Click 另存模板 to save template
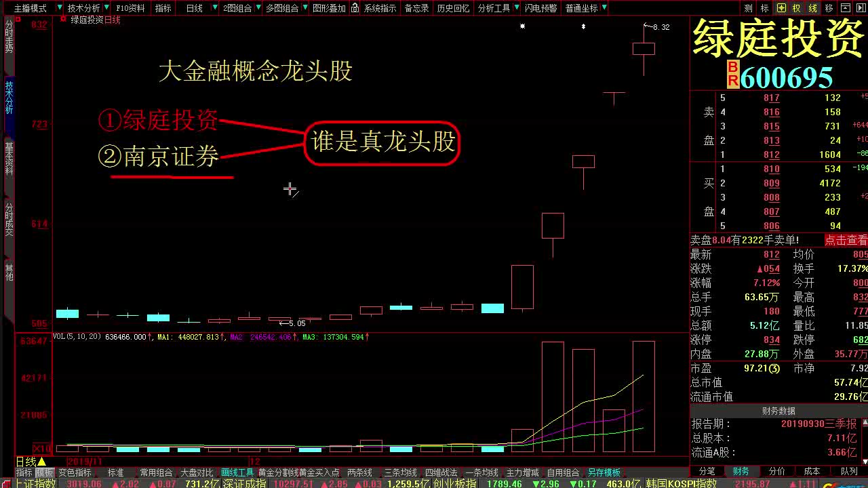 coord(604,472)
